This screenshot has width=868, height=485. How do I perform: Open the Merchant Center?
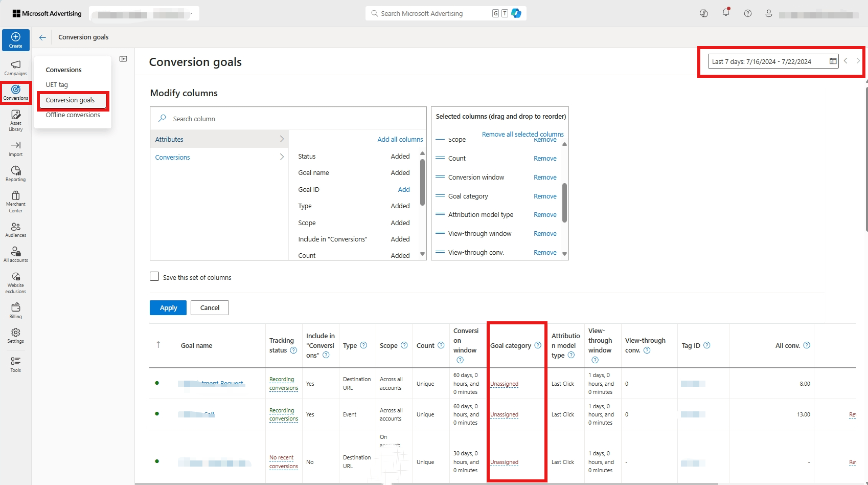click(15, 202)
